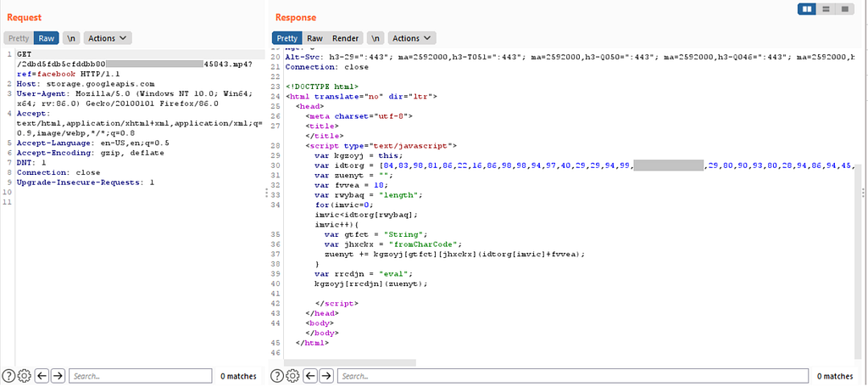The height and width of the screenshot is (387, 868).
Task: Click the Request panel title
Action: coord(24,18)
